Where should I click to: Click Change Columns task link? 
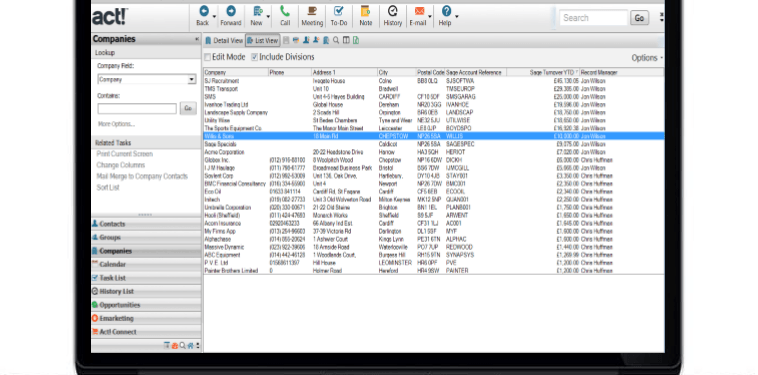tap(120, 165)
